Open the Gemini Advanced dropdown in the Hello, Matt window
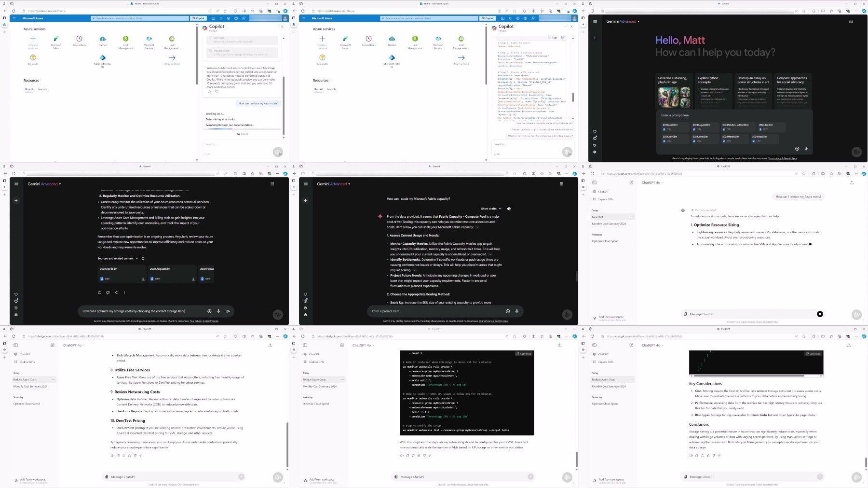The height and width of the screenshot is (488, 868). click(x=623, y=21)
